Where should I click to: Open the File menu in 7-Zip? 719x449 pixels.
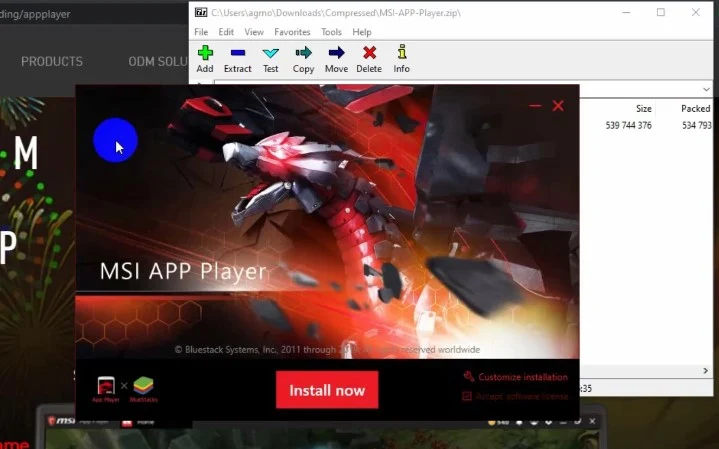point(201,32)
